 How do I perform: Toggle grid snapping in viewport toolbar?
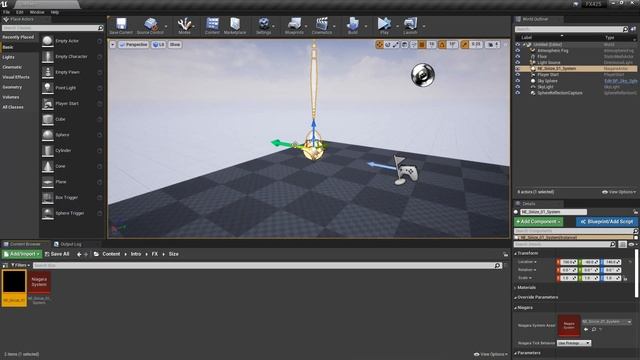(422, 44)
